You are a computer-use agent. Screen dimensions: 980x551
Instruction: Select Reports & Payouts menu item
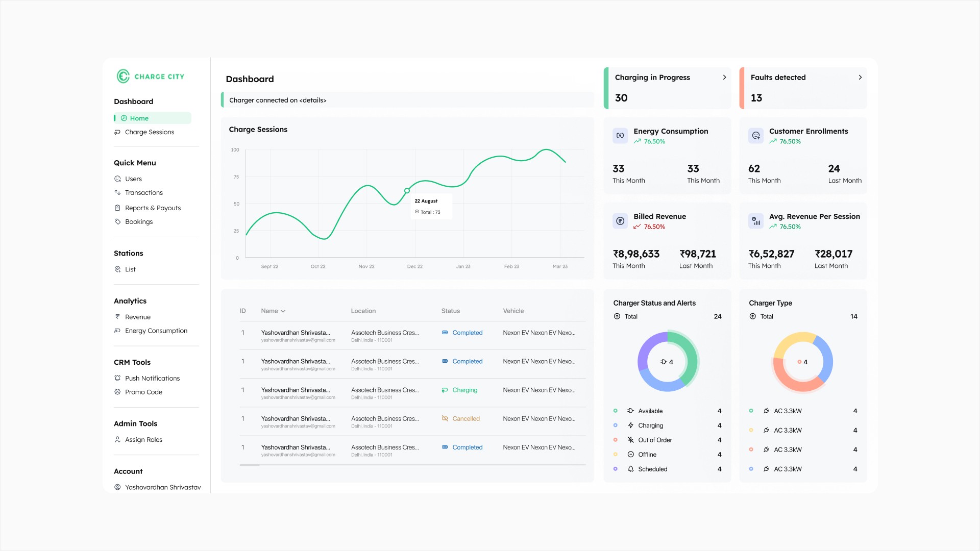tap(153, 208)
